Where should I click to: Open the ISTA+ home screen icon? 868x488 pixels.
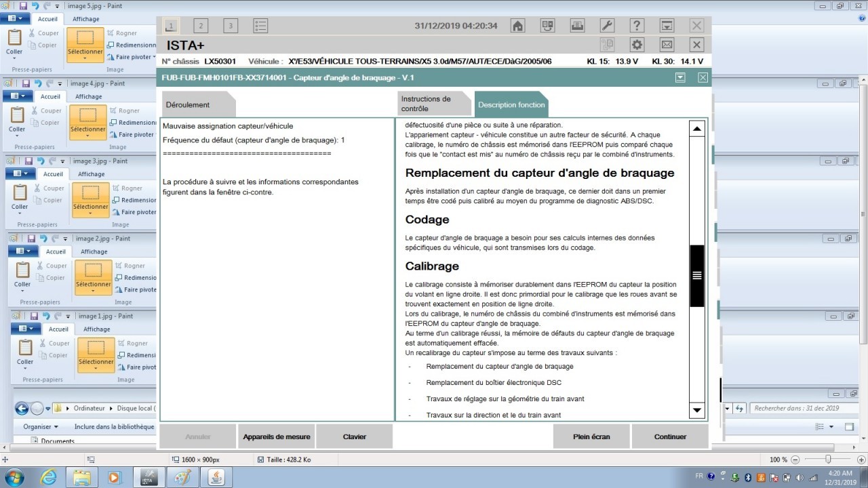517,26
